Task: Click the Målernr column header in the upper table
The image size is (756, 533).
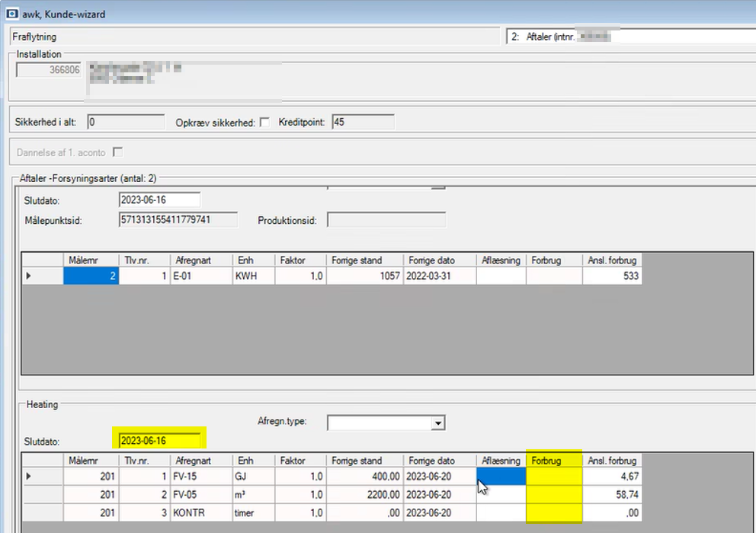Action: (91, 260)
